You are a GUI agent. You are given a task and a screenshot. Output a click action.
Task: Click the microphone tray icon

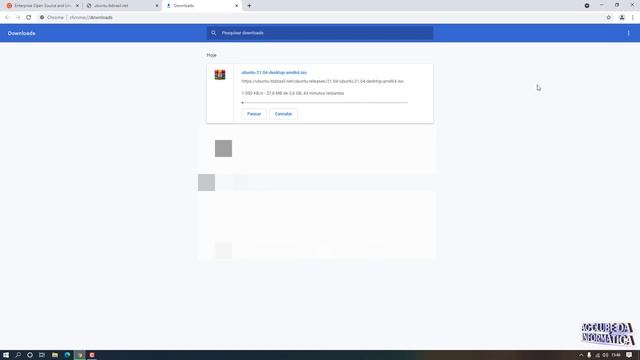pos(589,355)
